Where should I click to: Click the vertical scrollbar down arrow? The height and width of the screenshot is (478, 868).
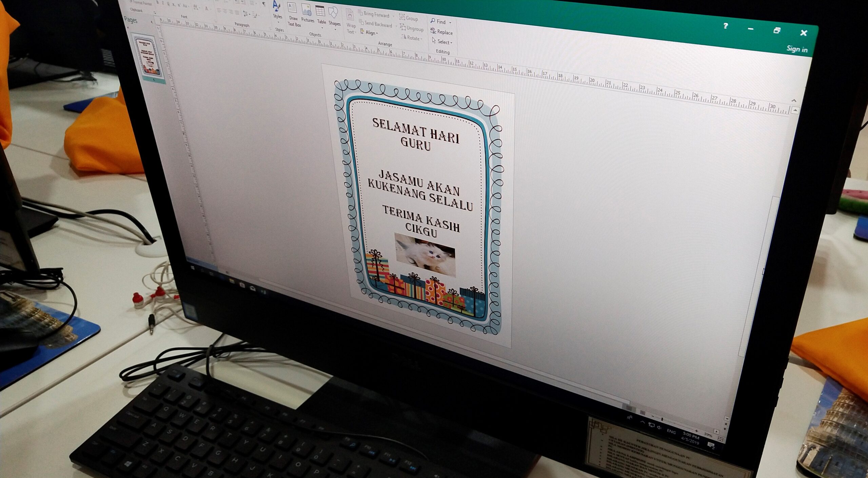point(727,419)
